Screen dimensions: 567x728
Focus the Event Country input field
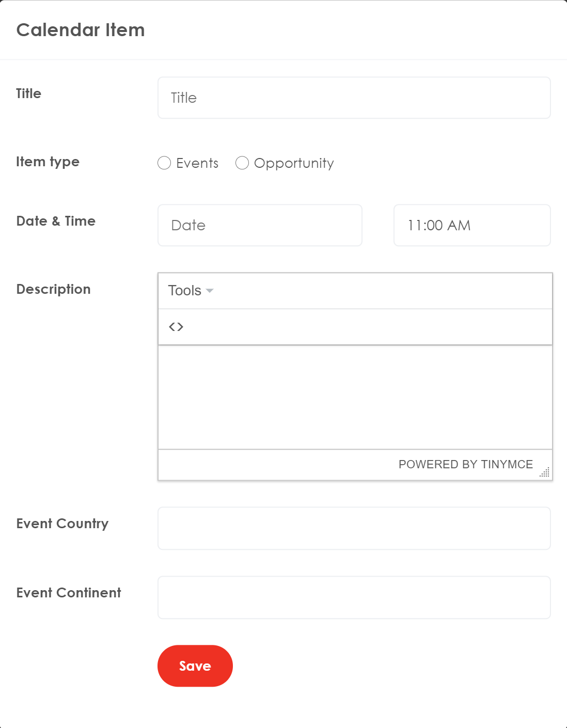(354, 528)
